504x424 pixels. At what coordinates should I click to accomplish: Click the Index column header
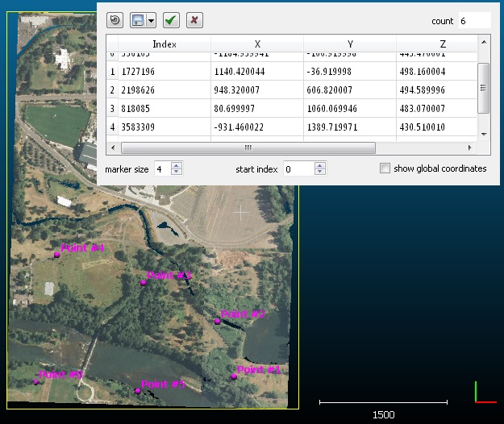pos(165,44)
